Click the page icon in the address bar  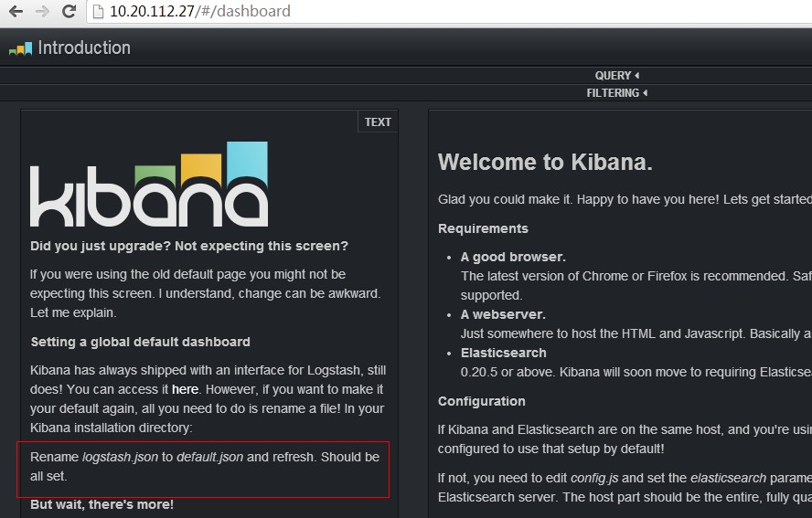(x=98, y=11)
